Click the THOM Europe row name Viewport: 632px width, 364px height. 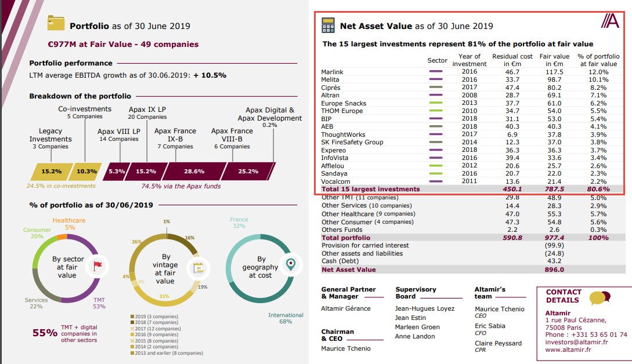click(342, 111)
